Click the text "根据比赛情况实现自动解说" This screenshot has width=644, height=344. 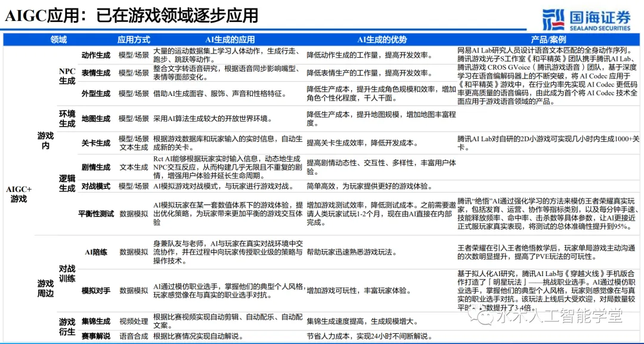197,336
